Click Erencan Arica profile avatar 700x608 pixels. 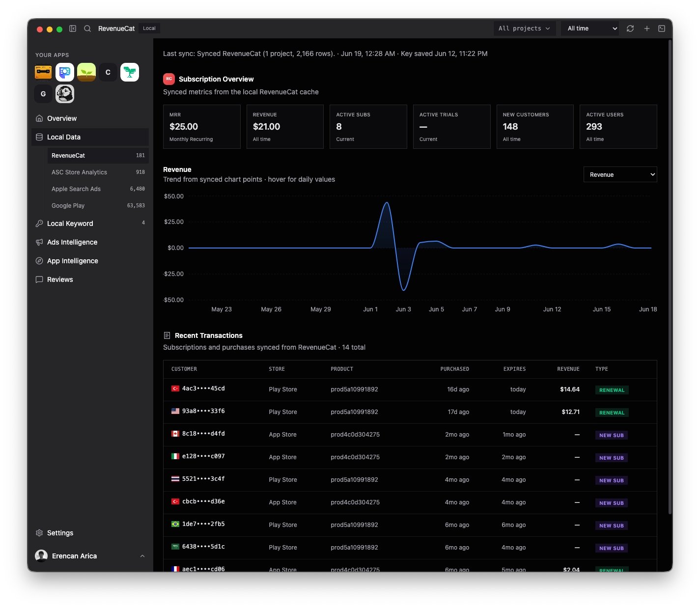(x=41, y=556)
